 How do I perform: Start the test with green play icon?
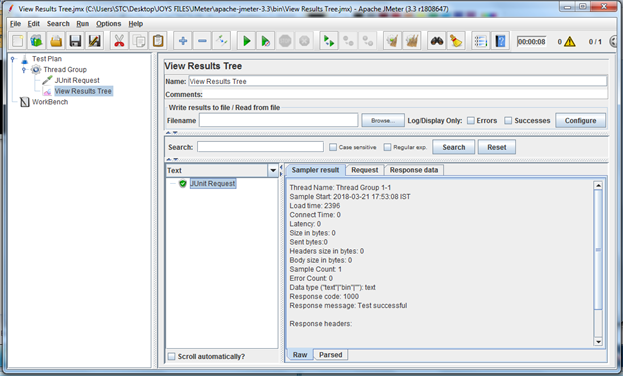[x=246, y=41]
